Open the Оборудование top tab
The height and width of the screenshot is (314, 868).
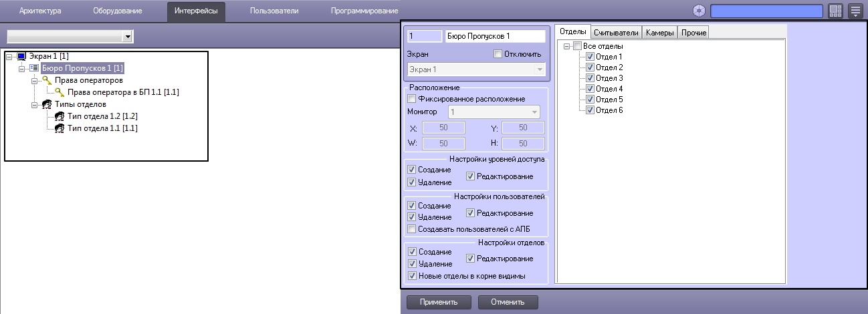(x=117, y=11)
